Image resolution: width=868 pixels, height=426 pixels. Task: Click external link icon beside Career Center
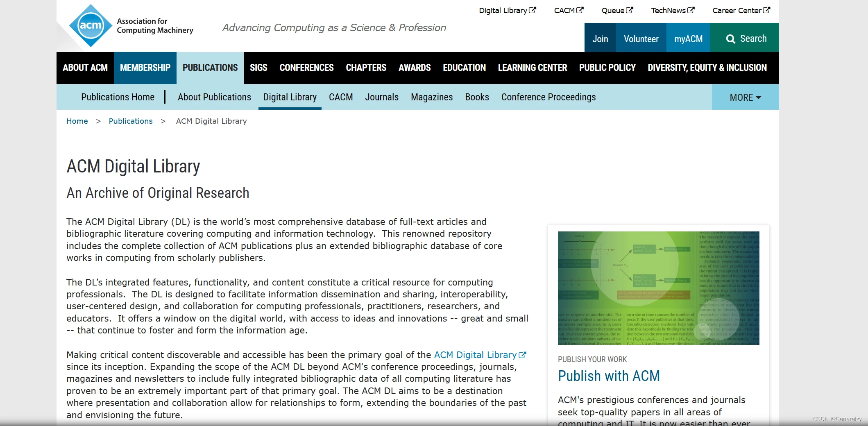tap(766, 10)
